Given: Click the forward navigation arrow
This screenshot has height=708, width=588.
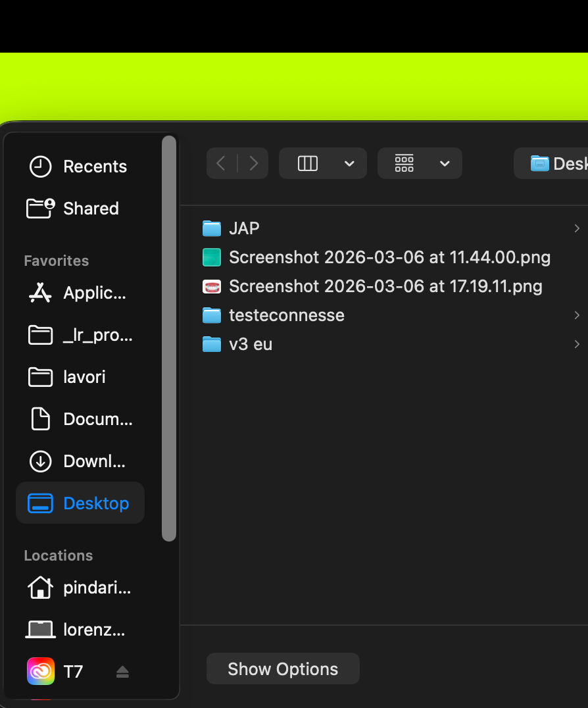Looking at the screenshot, I should (254, 163).
